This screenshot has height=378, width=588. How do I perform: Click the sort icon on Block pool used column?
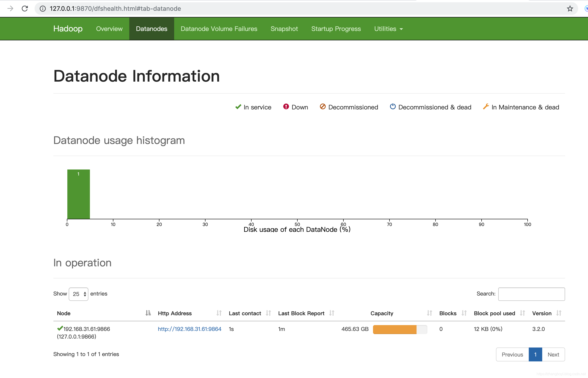[x=522, y=313]
